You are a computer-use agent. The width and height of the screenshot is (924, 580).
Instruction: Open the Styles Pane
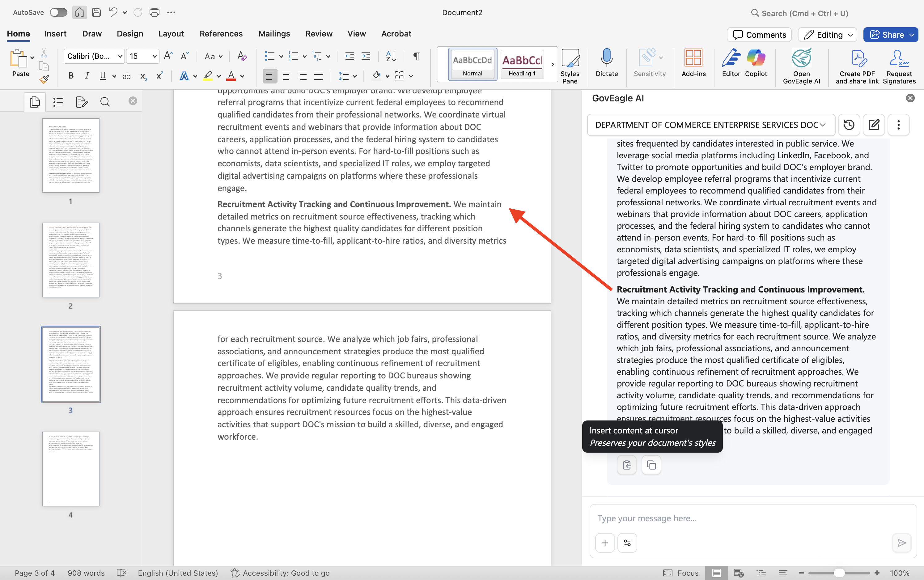click(x=570, y=66)
